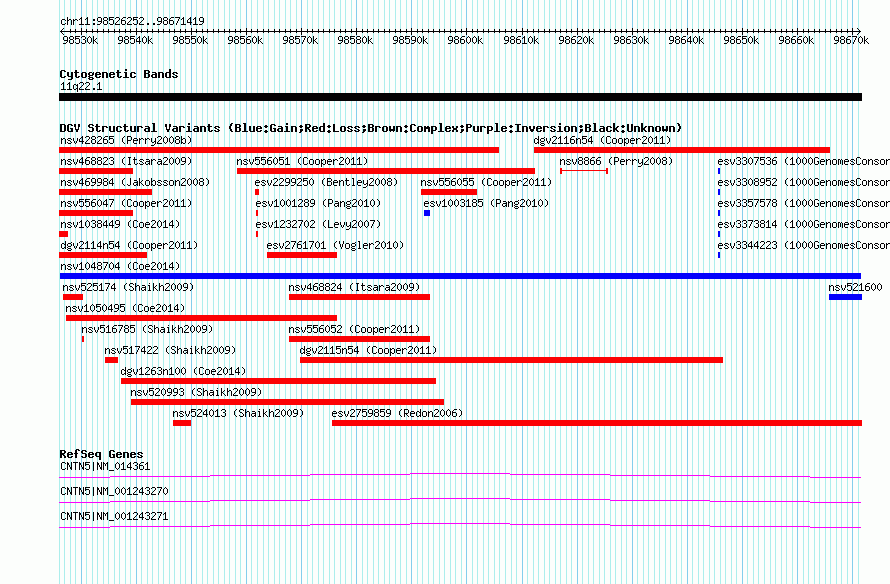Select the 98640k ruler position

tap(686, 40)
